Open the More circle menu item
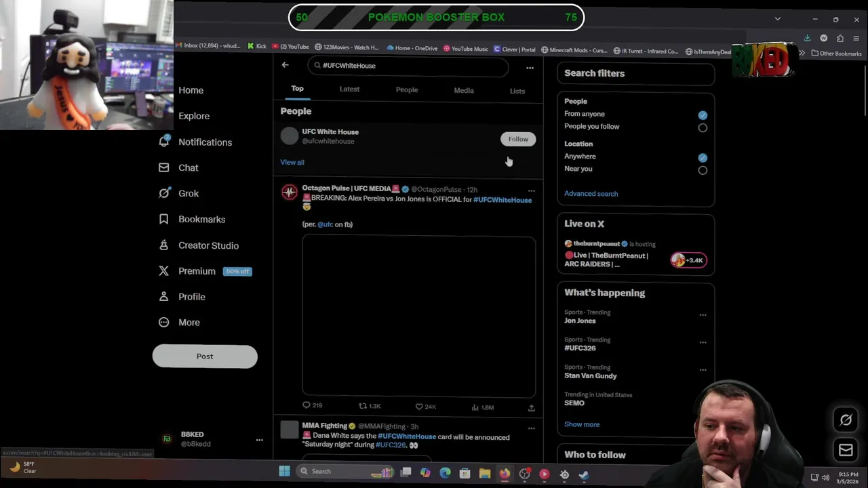Image resolution: width=868 pixels, height=488 pixels. [163, 323]
